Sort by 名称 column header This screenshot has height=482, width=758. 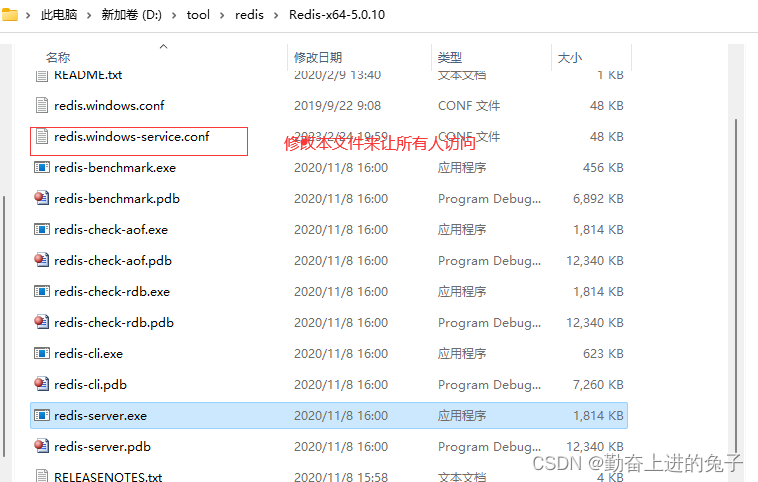click(x=58, y=58)
